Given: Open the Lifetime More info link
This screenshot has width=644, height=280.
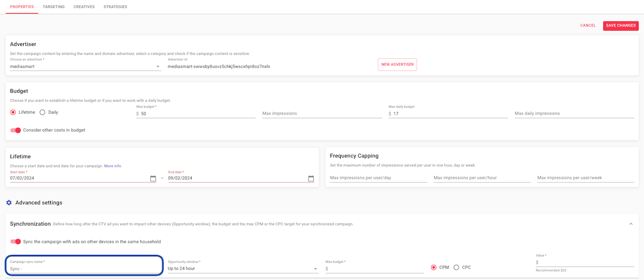Looking at the screenshot, I should [x=113, y=166].
